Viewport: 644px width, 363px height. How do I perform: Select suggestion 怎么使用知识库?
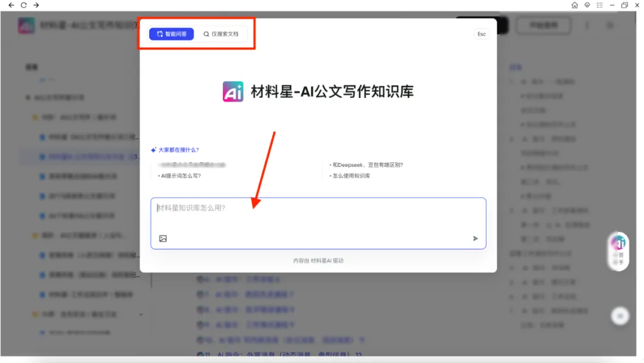[x=351, y=176]
